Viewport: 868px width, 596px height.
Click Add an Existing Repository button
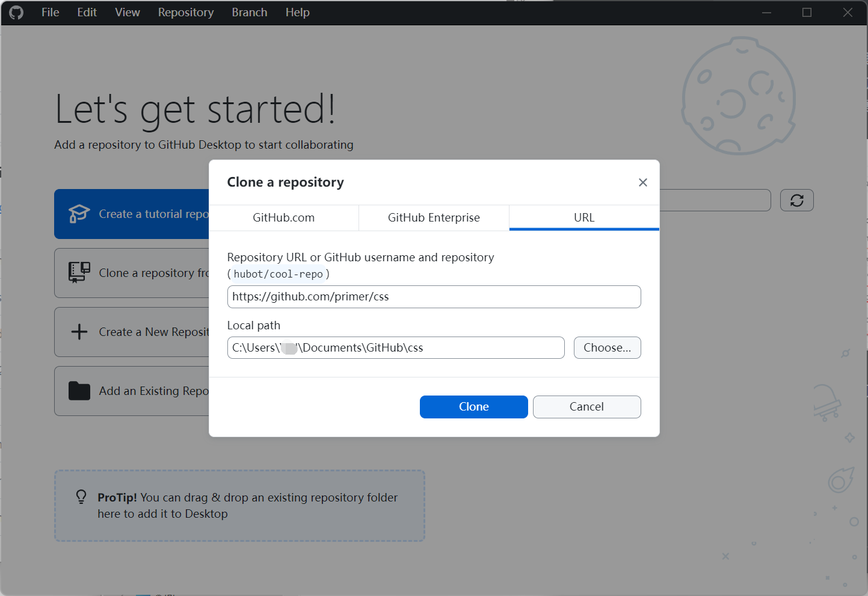(x=132, y=391)
